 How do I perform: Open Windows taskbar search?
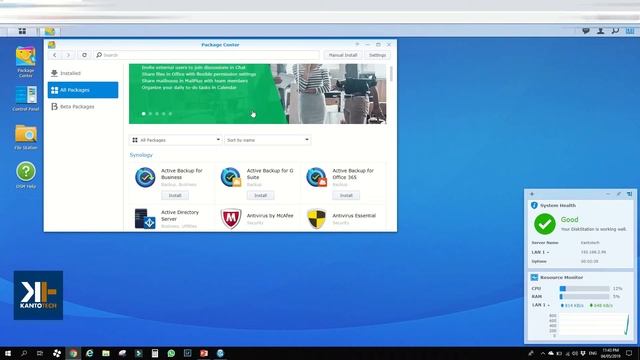click(24, 353)
